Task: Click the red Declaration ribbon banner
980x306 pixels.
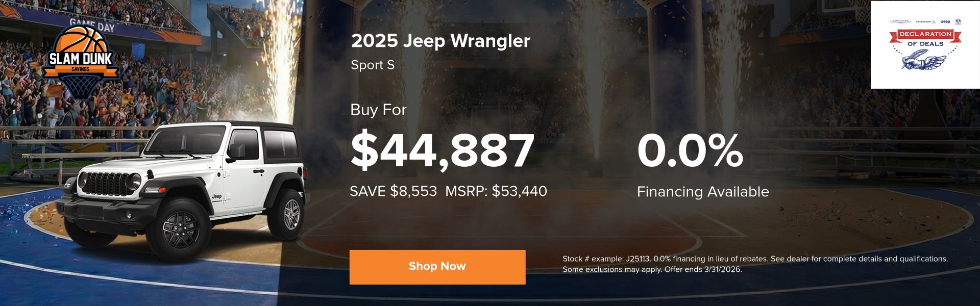Action: pyautogui.click(x=925, y=34)
